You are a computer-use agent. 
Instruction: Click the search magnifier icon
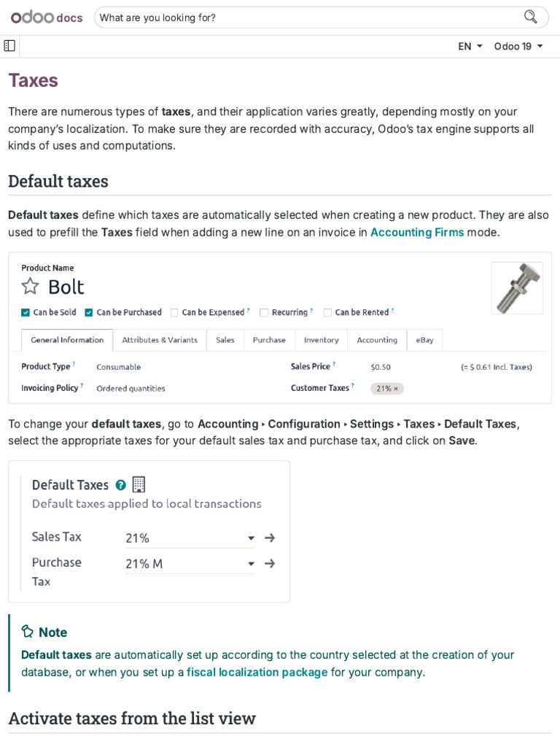(x=531, y=17)
